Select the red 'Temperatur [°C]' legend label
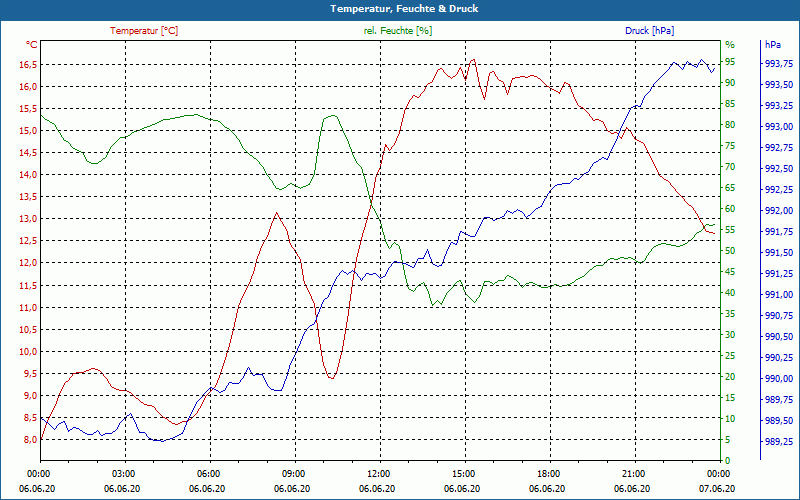 tap(144, 31)
